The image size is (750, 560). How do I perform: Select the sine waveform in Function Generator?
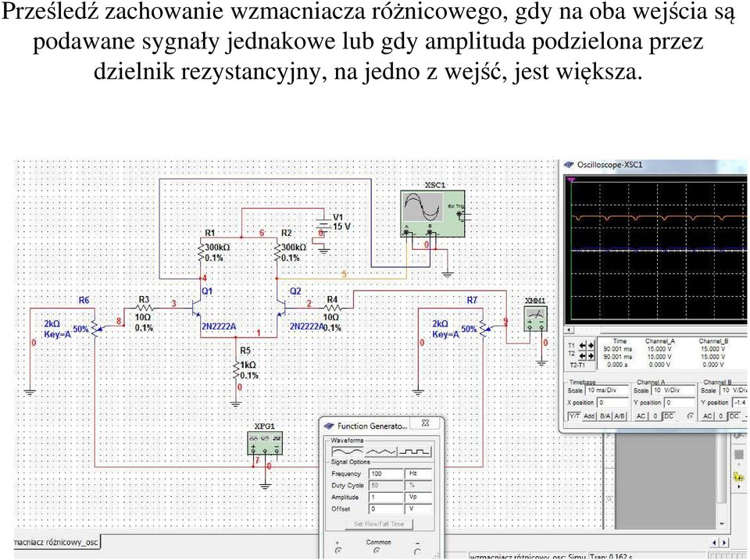348,451
